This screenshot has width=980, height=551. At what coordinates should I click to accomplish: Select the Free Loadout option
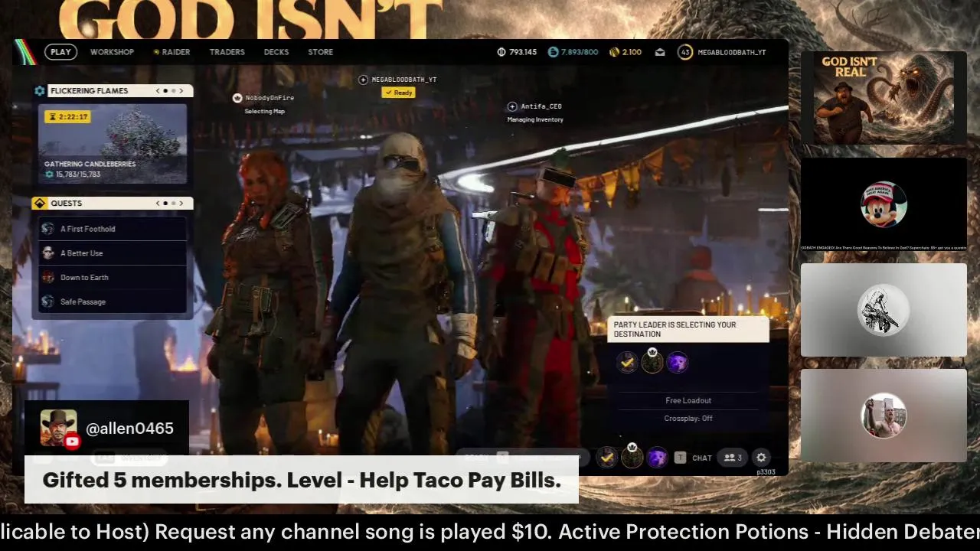(x=688, y=400)
